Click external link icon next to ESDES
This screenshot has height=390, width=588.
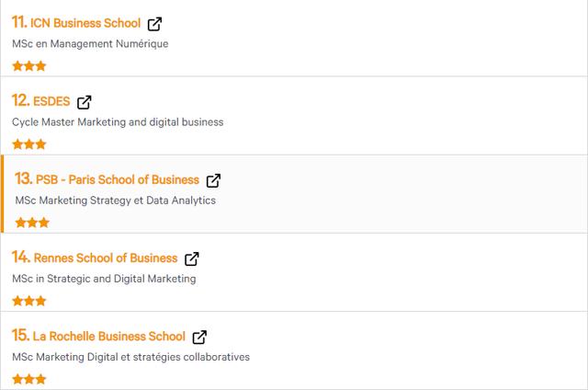(x=84, y=102)
